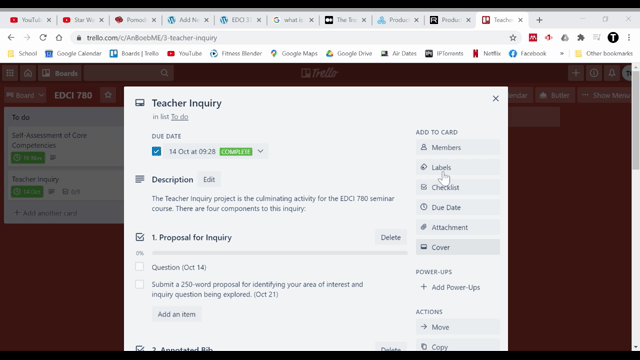The image size is (640, 360).
Task: Add a Checklist to the card
Action: coord(458,187)
